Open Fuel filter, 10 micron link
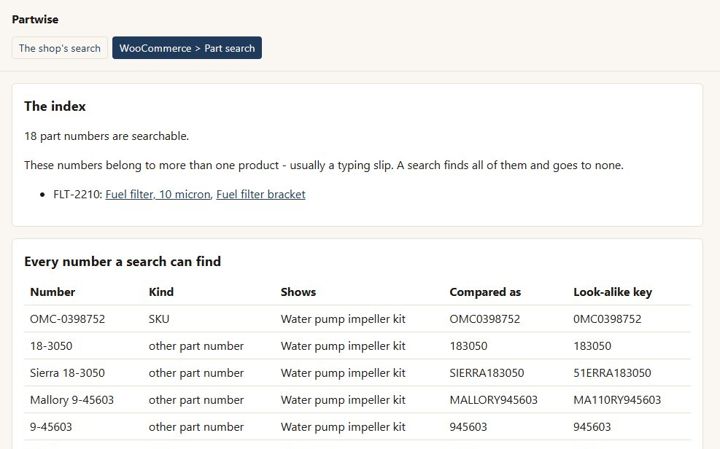Image resolution: width=720 pixels, height=449 pixels. tap(158, 195)
